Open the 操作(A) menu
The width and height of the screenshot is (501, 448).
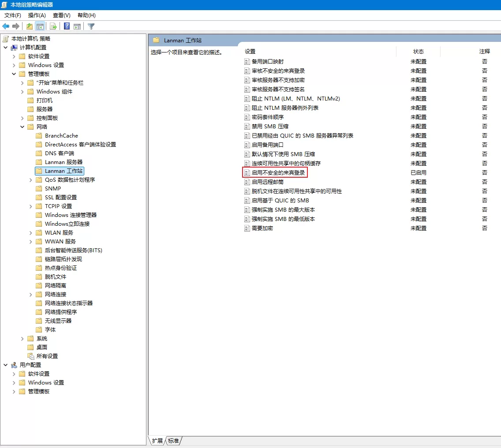(x=37, y=15)
